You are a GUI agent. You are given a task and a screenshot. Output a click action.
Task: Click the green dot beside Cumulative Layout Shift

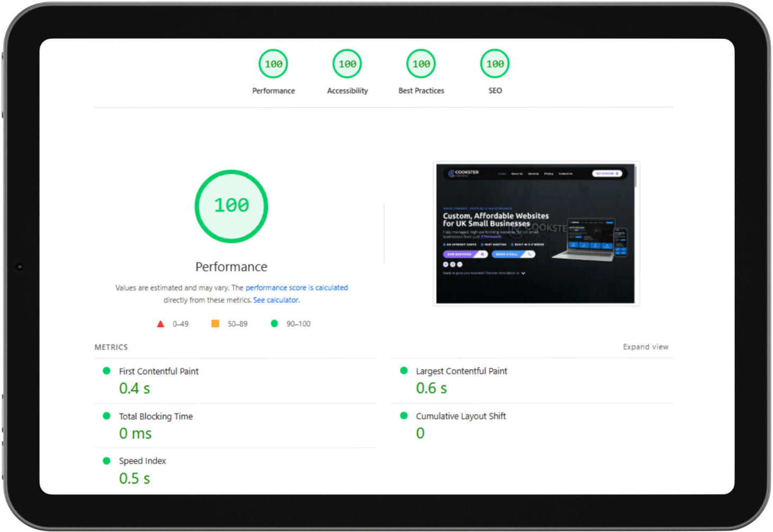coord(404,416)
